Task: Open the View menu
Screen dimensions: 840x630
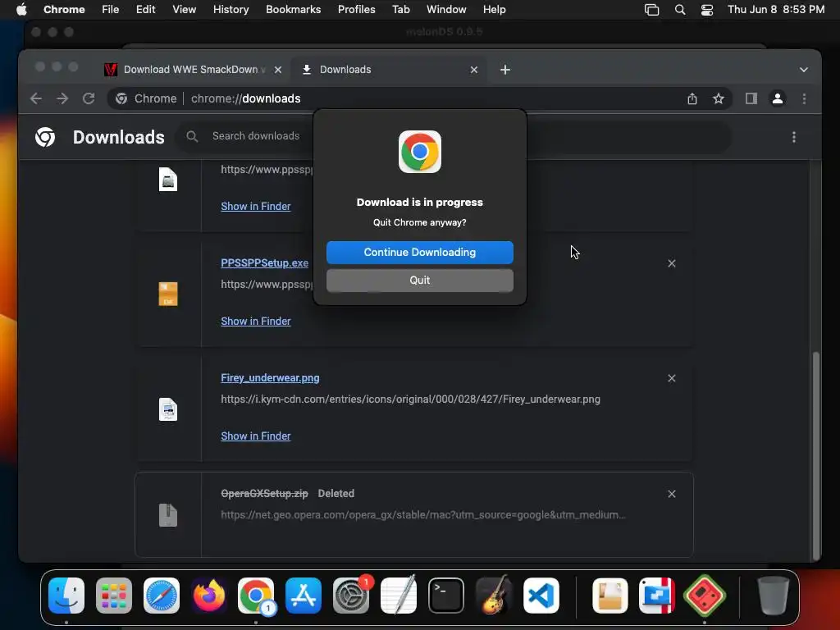Action: (185, 10)
